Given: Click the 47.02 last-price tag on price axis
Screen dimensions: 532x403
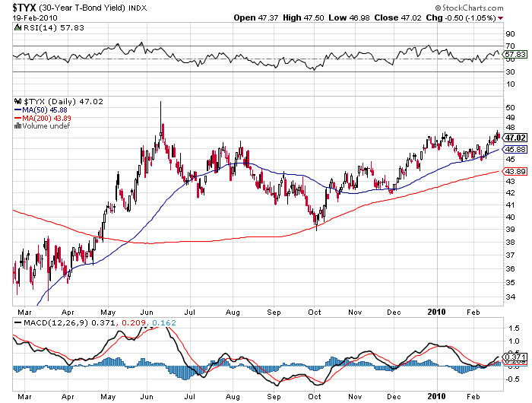Looking at the screenshot, I should [515, 138].
